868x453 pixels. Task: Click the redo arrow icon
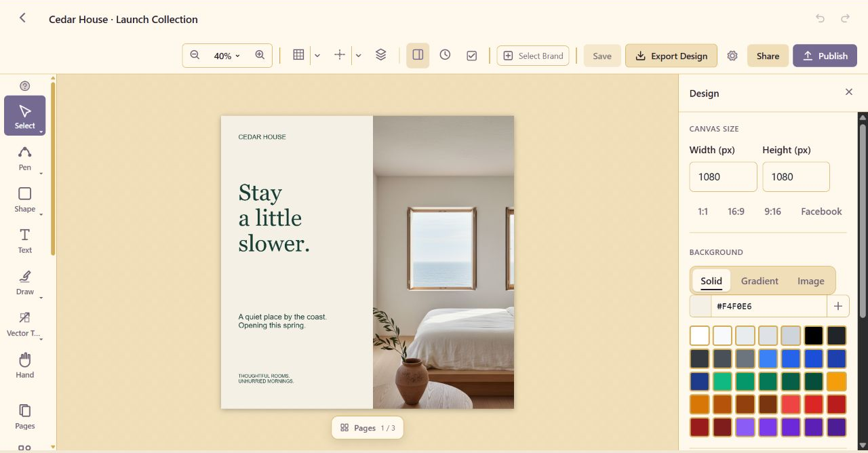point(845,18)
